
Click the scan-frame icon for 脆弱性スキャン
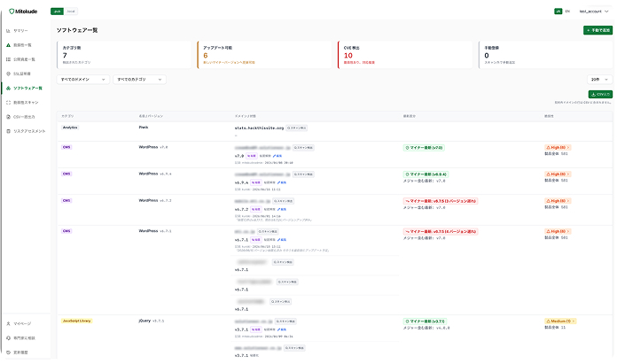tap(8, 103)
